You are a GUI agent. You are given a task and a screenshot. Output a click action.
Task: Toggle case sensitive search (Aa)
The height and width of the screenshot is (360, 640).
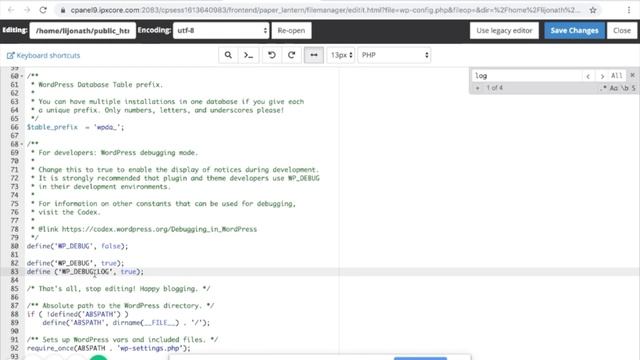(613, 88)
